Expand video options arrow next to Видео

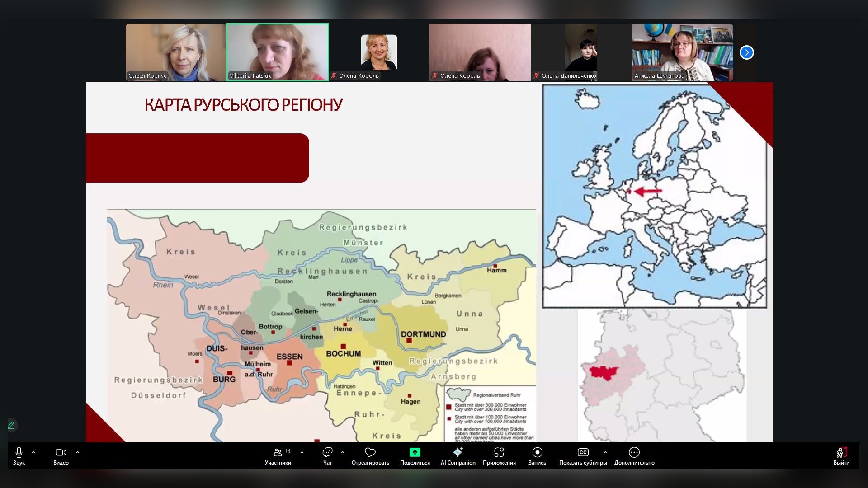(78, 452)
